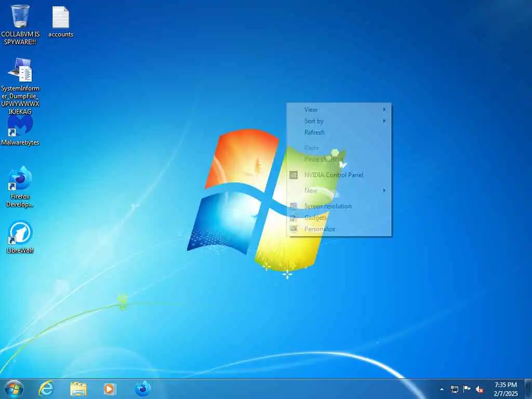Select the accounts text file icon
The height and width of the screenshot is (399, 532).
61,21
